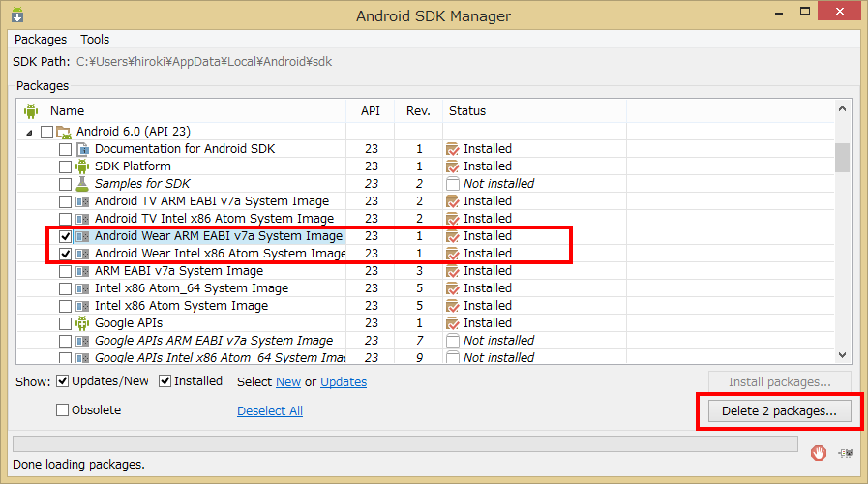This screenshot has height=484, width=868.
Task: Click Android TV Intel x86 Atom image icon
Action: (x=82, y=220)
